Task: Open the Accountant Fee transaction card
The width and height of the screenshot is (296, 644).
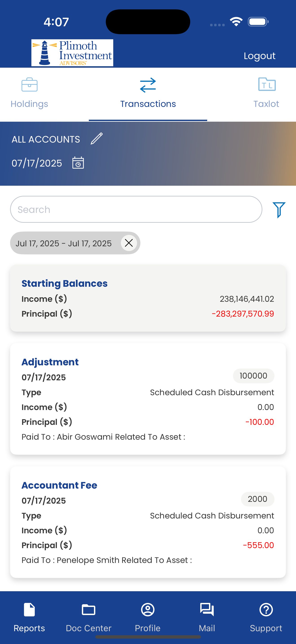Action: (148, 522)
